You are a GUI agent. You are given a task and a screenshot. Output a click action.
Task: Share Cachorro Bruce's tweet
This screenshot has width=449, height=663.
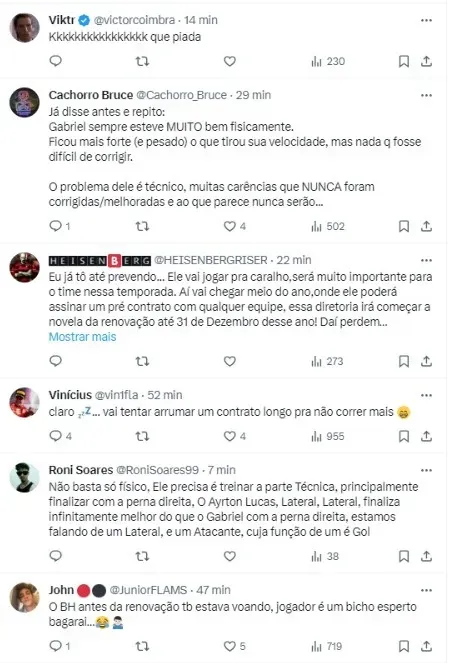click(x=426, y=226)
